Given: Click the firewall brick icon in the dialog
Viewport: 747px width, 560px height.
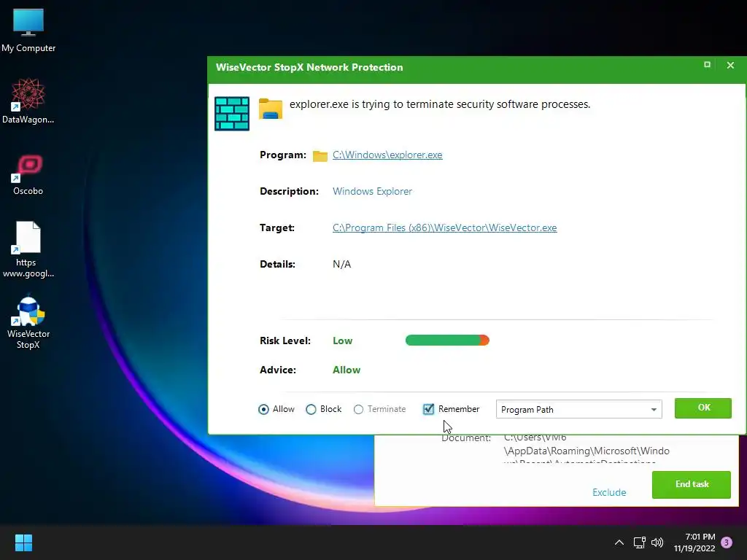Looking at the screenshot, I should pos(232,113).
